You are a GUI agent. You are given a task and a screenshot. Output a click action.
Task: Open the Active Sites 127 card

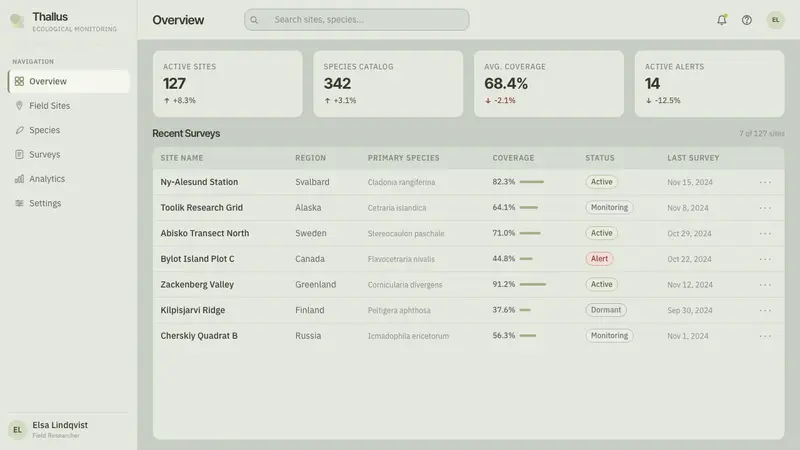(228, 84)
